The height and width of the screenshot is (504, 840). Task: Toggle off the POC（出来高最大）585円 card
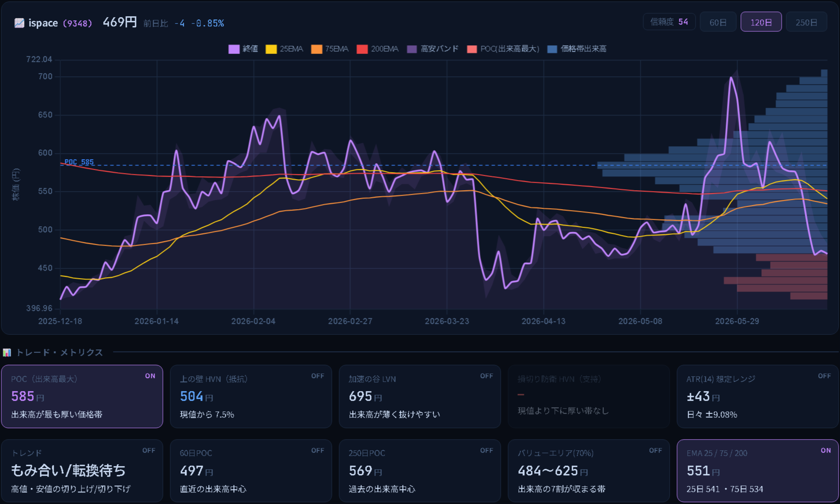coord(82,397)
